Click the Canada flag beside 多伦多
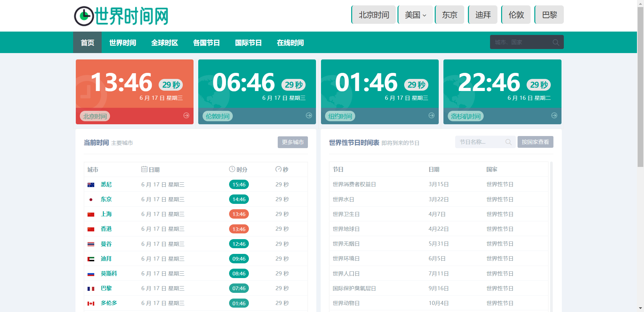The height and width of the screenshot is (312, 644). point(91,303)
